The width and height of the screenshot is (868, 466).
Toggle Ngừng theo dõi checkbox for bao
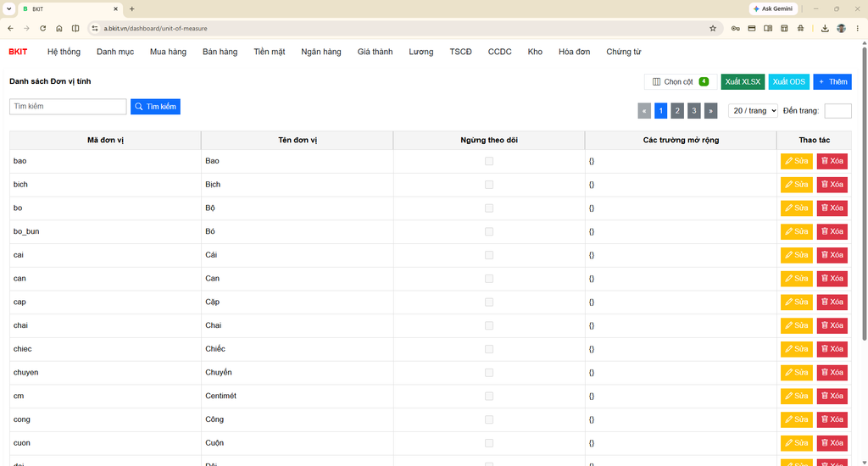tap(489, 161)
